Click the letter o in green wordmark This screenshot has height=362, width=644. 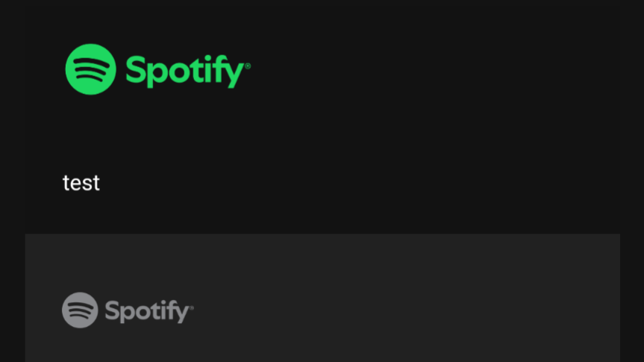tap(180, 72)
